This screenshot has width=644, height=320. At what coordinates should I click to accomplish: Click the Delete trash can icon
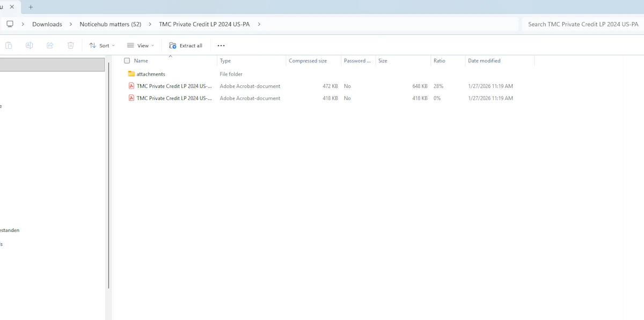(70, 46)
